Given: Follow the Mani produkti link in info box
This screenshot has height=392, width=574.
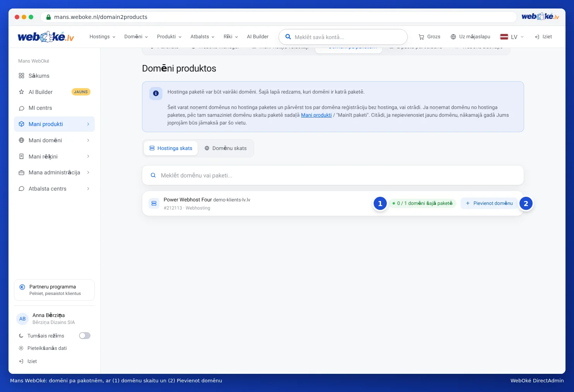Looking at the screenshot, I should [x=316, y=115].
